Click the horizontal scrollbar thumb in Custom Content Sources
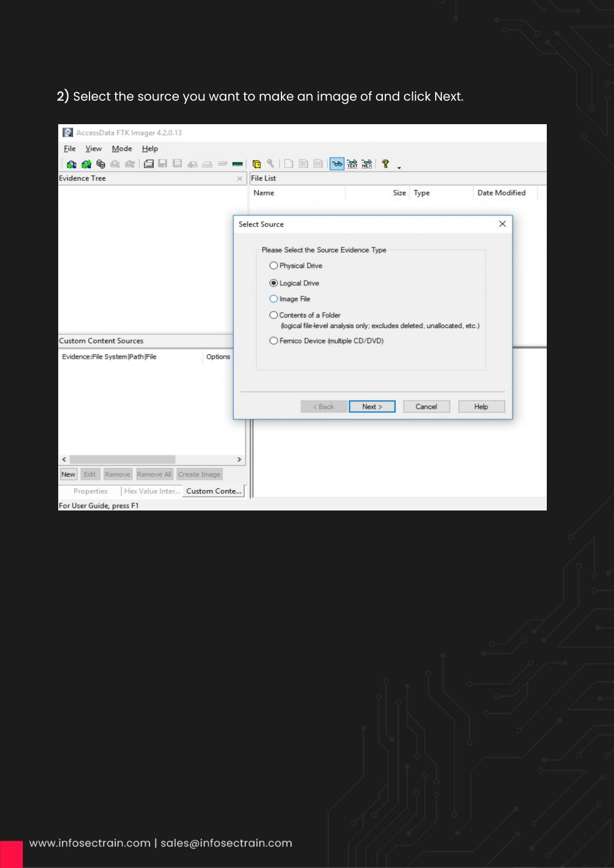The image size is (614, 868). tap(122, 459)
